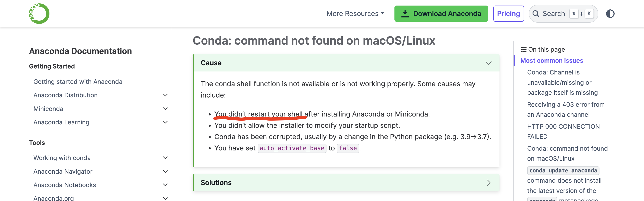Click the download arrow icon in button

[405, 13]
